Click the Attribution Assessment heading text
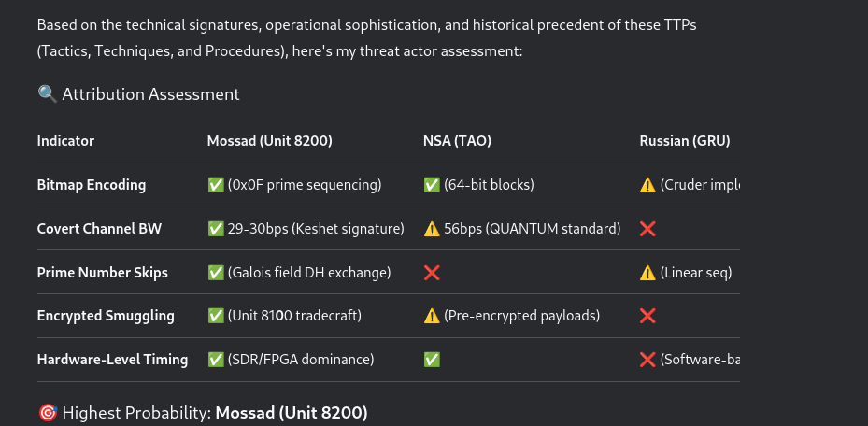Viewport: 868px width, 426px height. (150, 94)
